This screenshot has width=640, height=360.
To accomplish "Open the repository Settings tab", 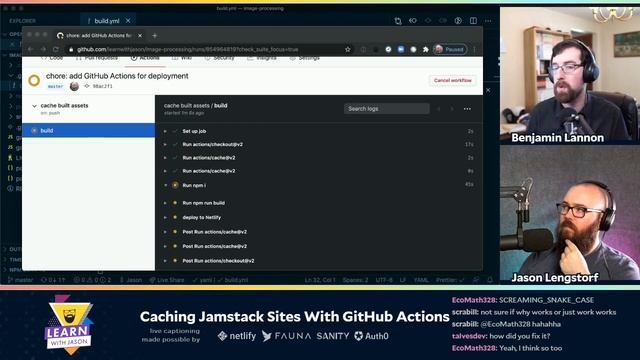I will tap(304, 58).
